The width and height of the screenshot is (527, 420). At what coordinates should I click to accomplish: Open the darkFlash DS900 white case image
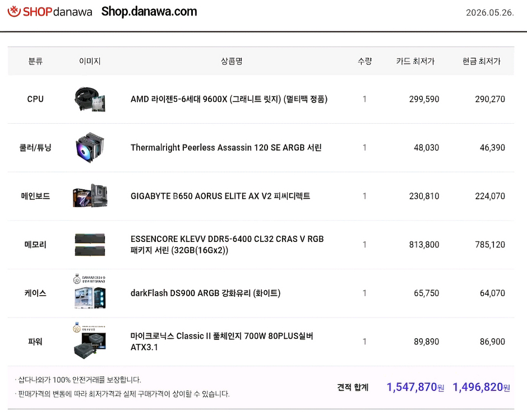90,297
